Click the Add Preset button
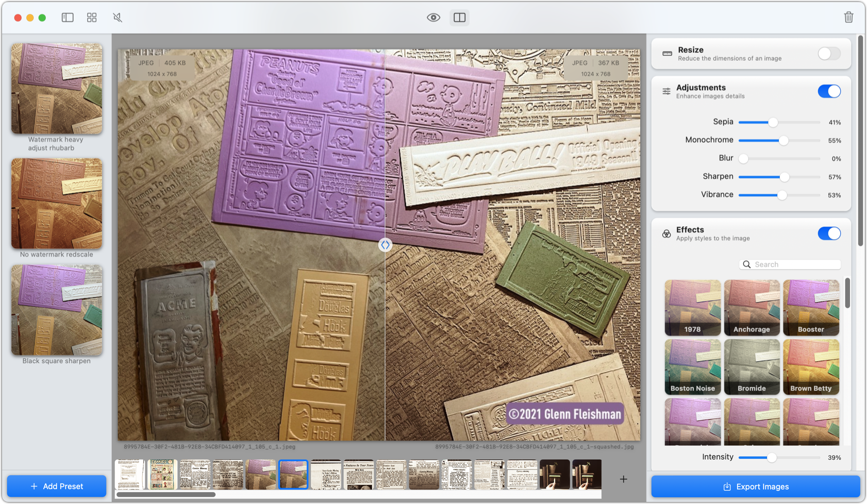This screenshot has width=867, height=504. (57, 486)
